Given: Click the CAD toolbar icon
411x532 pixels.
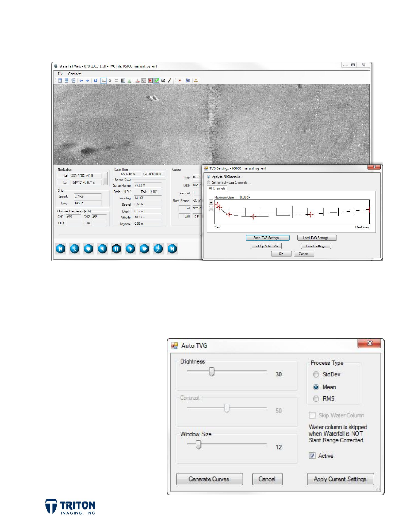Looking at the screenshot, I should [163, 81].
